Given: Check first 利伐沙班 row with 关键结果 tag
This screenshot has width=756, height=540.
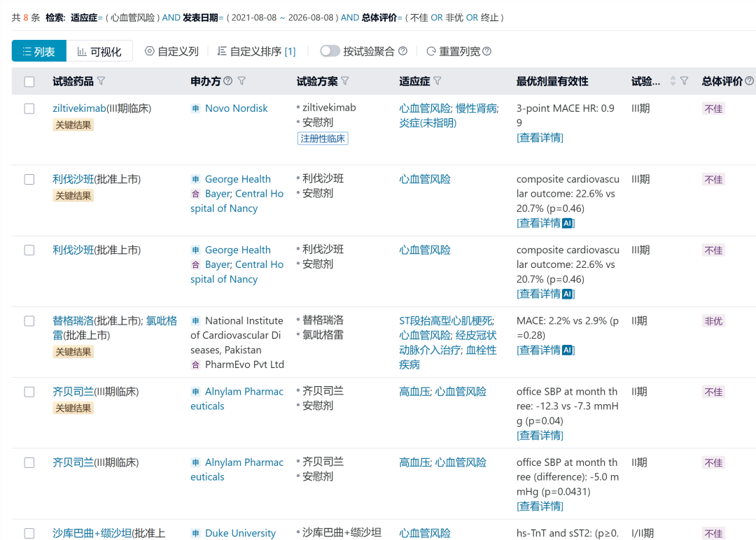Looking at the screenshot, I should (29, 179).
